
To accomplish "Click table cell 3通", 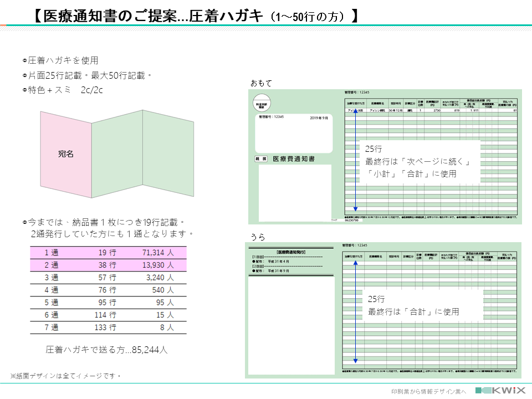I will point(52,278).
